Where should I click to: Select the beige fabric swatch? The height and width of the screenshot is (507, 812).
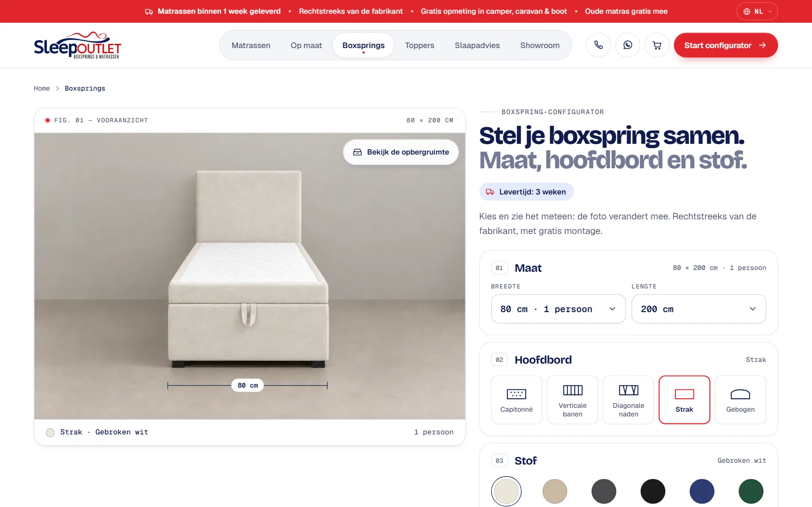[555, 491]
